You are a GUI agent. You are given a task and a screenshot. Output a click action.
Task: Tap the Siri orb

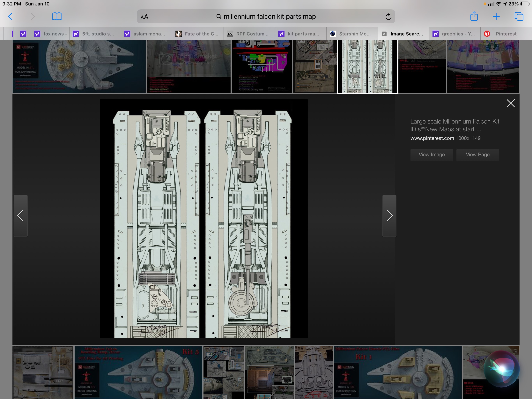501,369
